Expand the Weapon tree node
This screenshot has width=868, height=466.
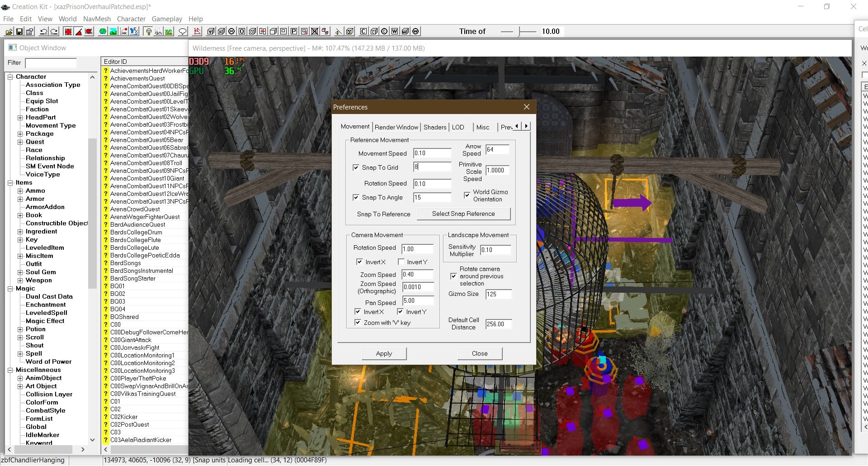[20, 281]
